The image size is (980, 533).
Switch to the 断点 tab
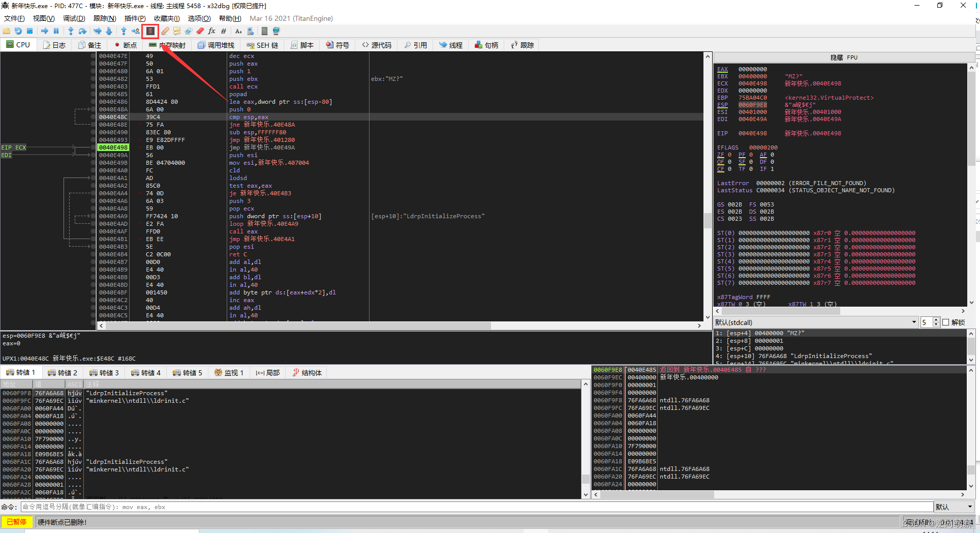click(x=126, y=45)
